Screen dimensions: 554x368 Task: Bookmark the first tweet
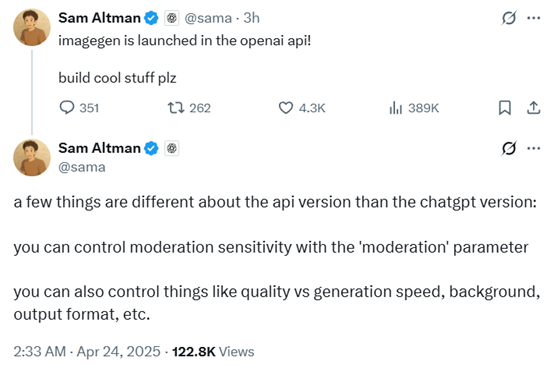click(x=505, y=108)
